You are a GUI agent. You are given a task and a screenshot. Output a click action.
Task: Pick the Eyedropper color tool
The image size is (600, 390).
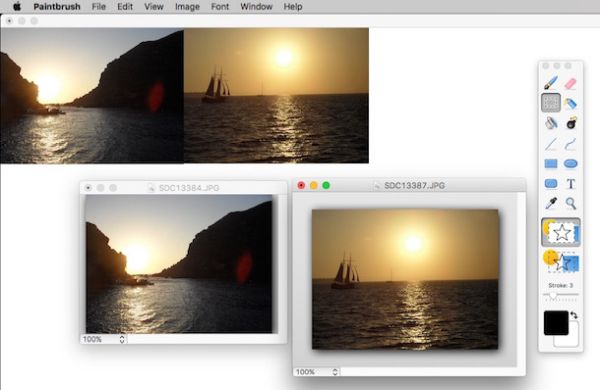551,203
